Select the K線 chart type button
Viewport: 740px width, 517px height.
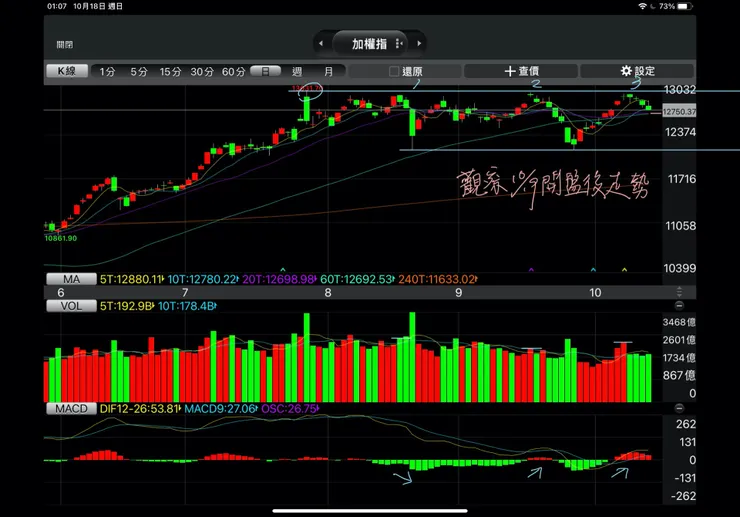pos(67,71)
